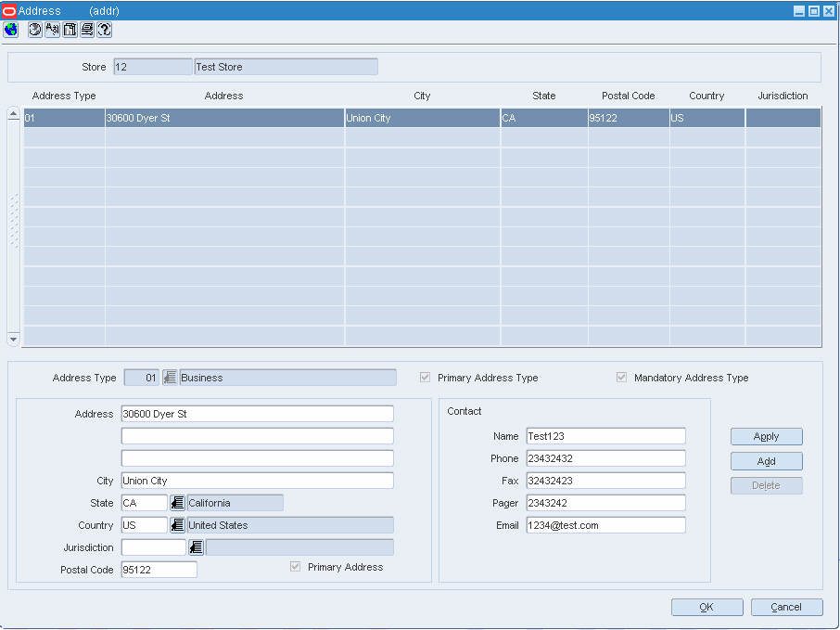Image resolution: width=840 pixels, height=630 pixels.
Task: Click the Test Store name field
Action: click(286, 67)
